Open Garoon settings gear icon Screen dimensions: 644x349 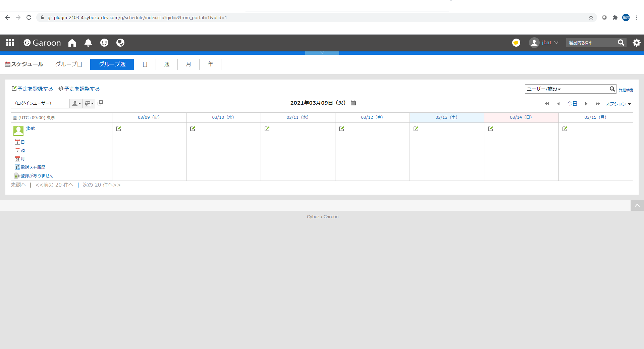point(636,43)
